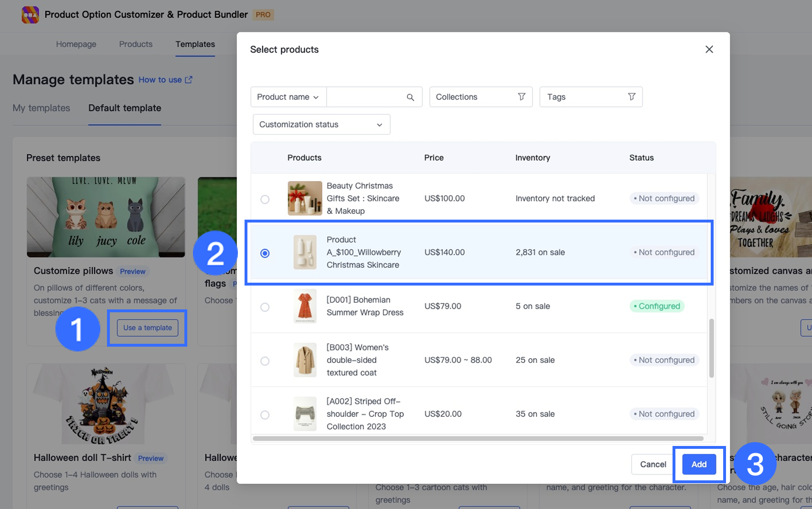Open the Collections filter funnel icon
Viewport: 812px width, 509px height.
(x=522, y=97)
